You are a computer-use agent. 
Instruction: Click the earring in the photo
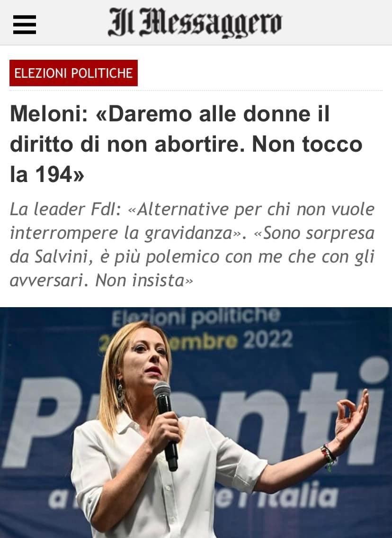point(120,394)
